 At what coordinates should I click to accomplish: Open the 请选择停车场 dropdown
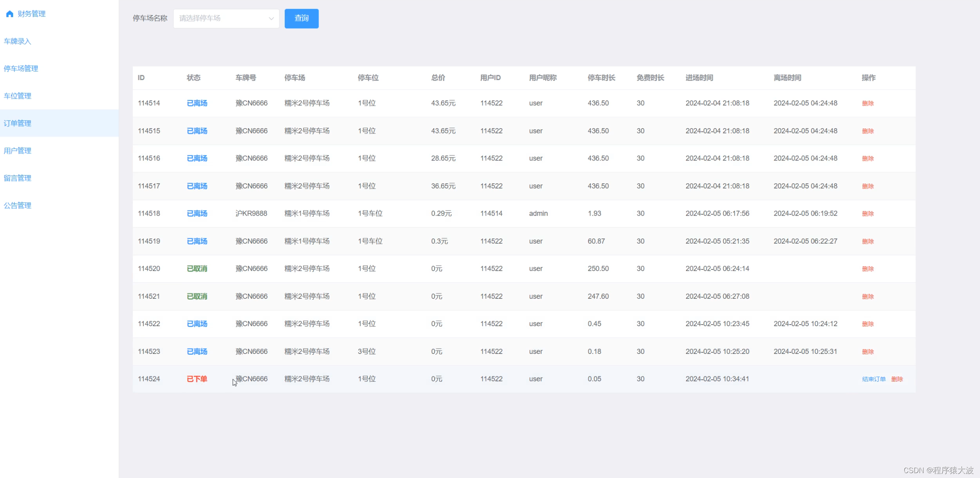pos(226,18)
